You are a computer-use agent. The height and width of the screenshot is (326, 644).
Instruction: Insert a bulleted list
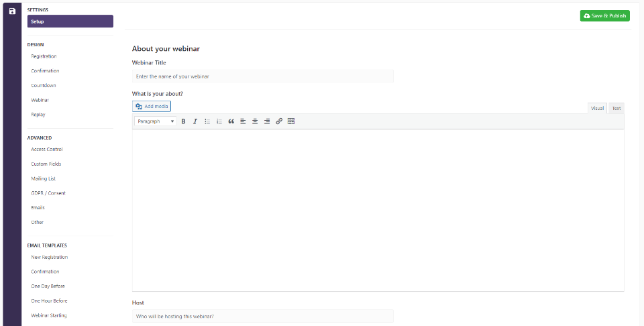[207, 121]
